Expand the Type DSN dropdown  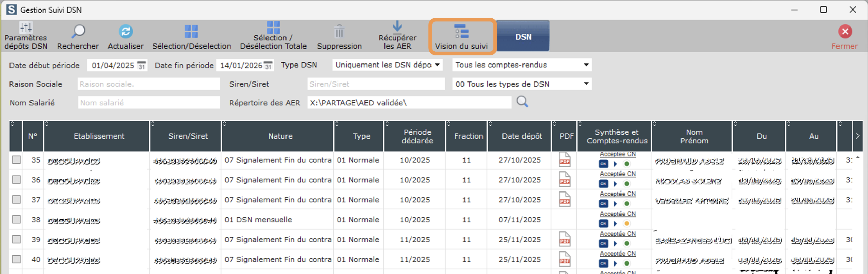click(437, 65)
